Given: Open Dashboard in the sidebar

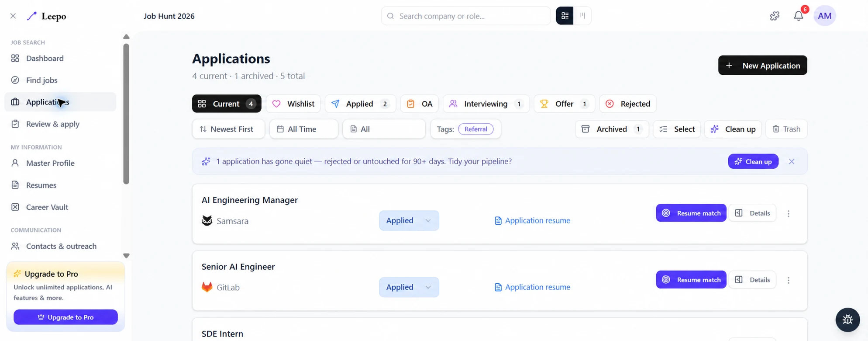Looking at the screenshot, I should pyautogui.click(x=60, y=58).
